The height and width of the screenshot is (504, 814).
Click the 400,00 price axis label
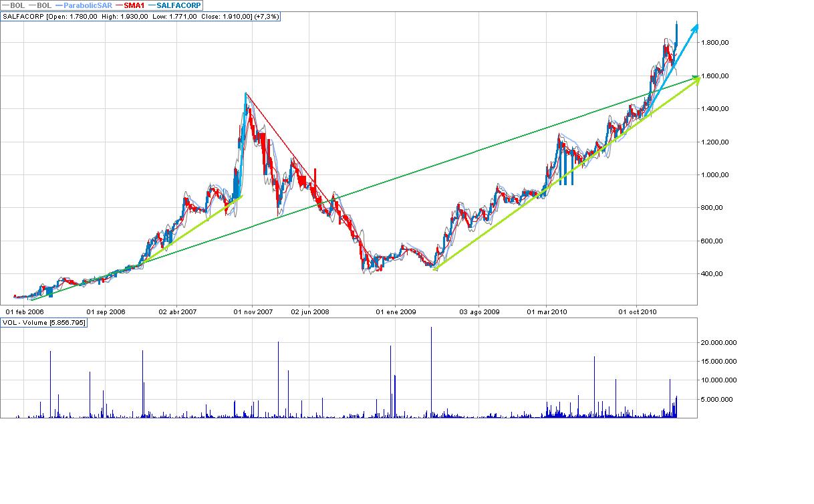coord(712,273)
